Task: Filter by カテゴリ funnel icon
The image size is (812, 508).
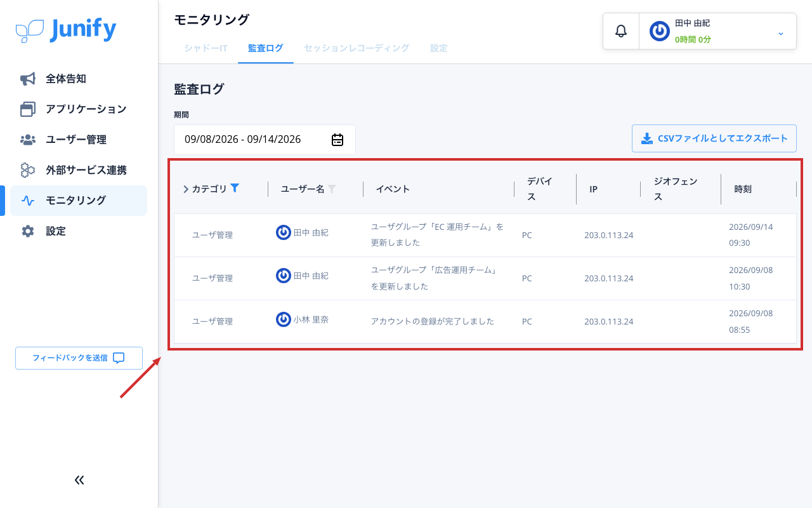Action: tap(235, 188)
